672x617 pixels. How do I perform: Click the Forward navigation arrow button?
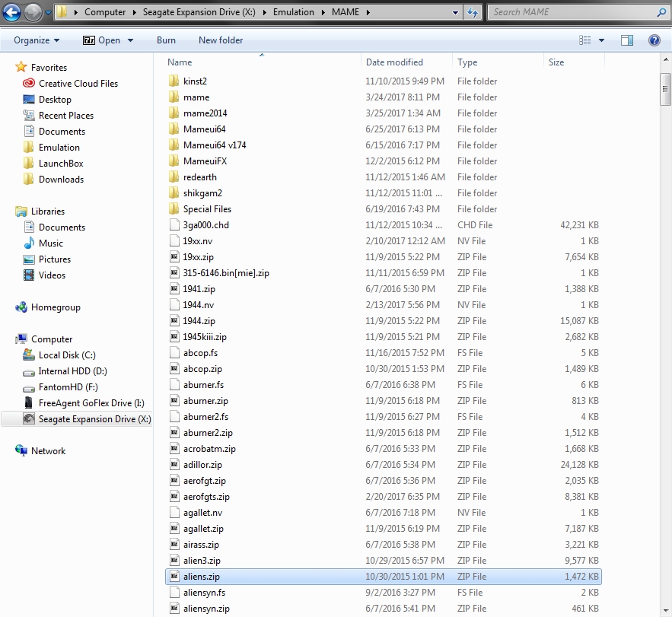click(x=33, y=12)
